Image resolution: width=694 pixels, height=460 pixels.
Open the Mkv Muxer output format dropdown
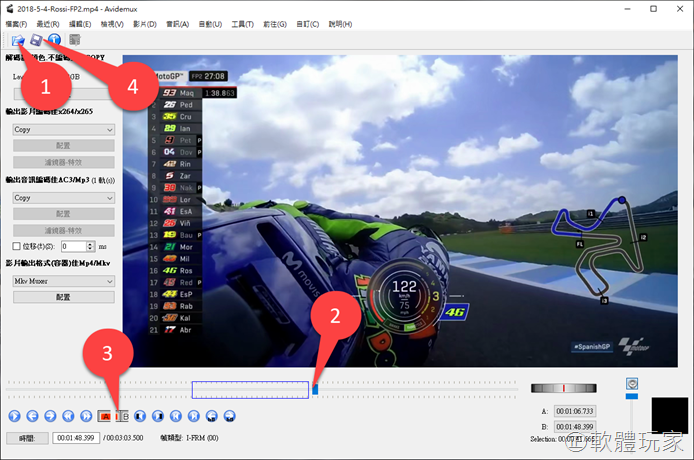point(63,281)
